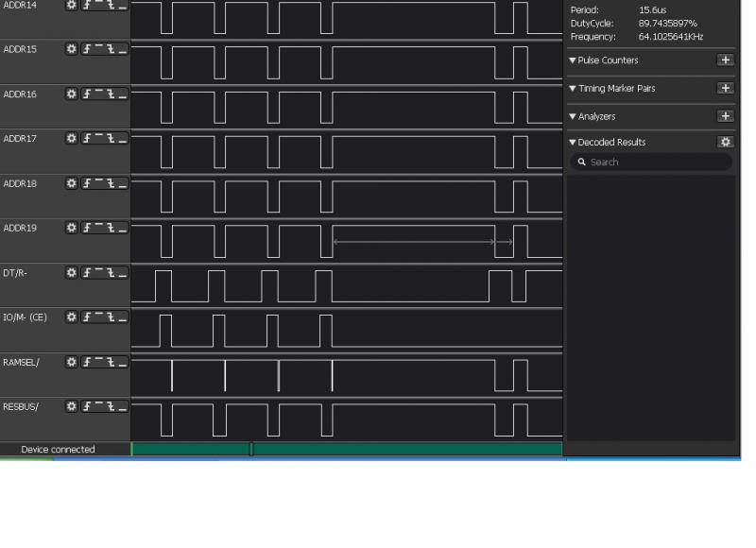
Task: Set rising edge trigger on ADDR16
Action: 88,94
